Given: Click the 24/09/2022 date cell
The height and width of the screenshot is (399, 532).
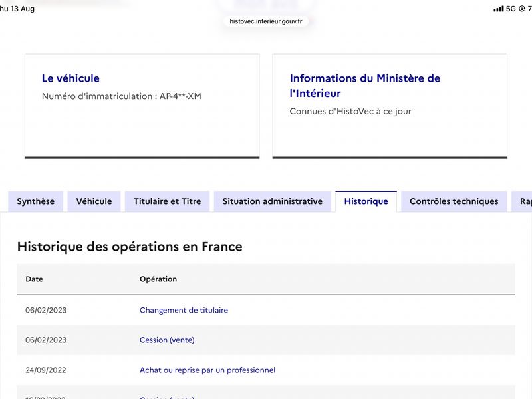Looking at the screenshot, I should pos(46,370).
